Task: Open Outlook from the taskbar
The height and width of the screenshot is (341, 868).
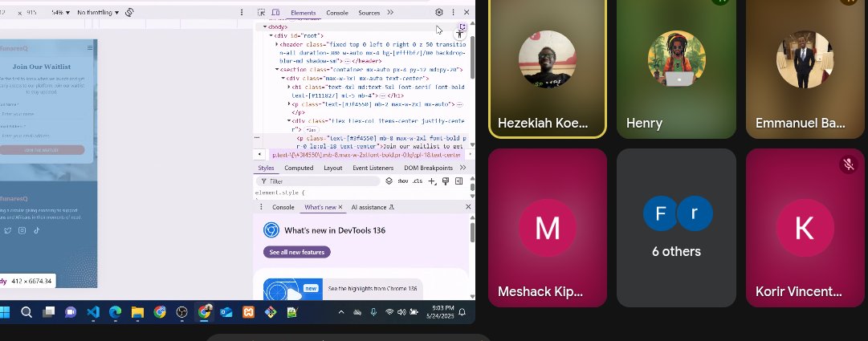Action: point(226,312)
